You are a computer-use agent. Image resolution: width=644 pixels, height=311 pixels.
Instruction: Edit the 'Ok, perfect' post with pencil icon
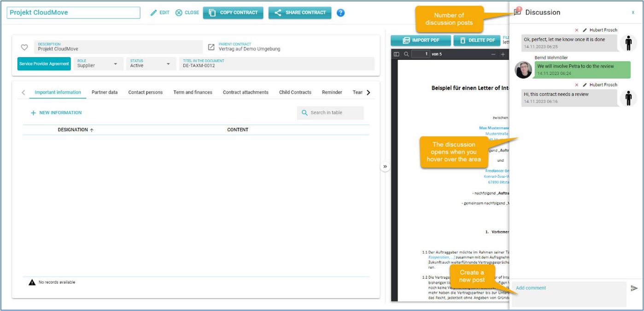pyautogui.click(x=585, y=30)
